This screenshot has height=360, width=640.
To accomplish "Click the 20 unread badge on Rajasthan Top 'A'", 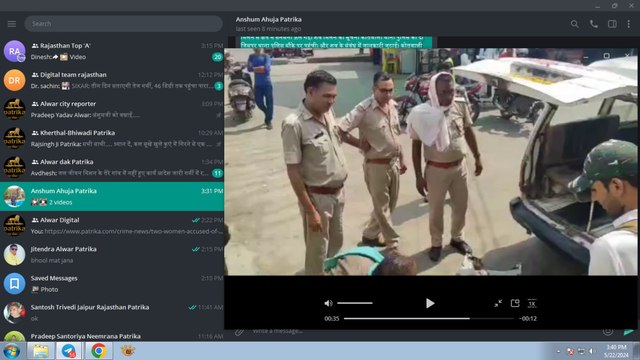I will tap(217, 57).
